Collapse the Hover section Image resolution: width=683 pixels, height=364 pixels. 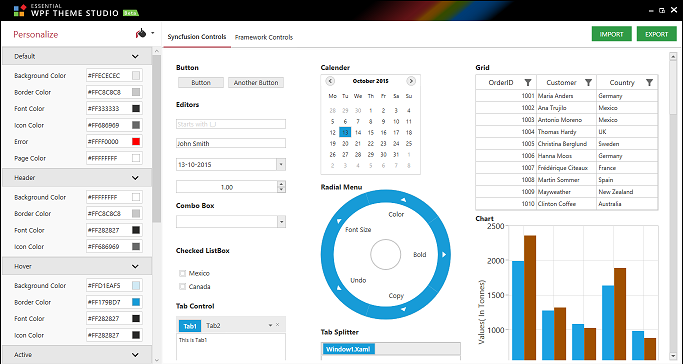(x=135, y=266)
